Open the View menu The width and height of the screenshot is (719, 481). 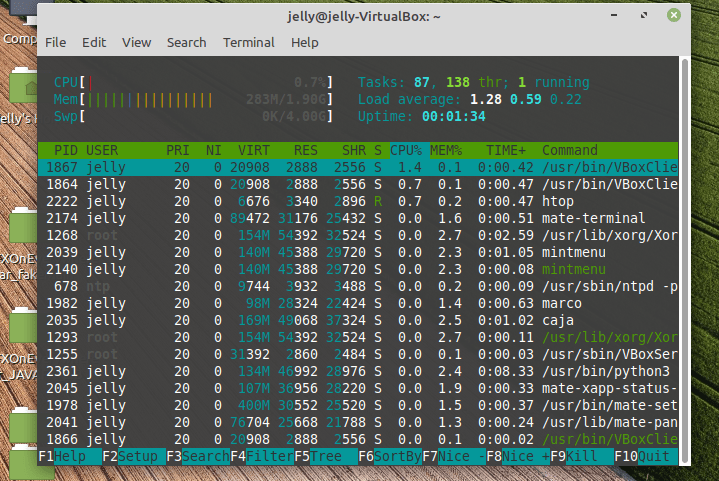136,43
